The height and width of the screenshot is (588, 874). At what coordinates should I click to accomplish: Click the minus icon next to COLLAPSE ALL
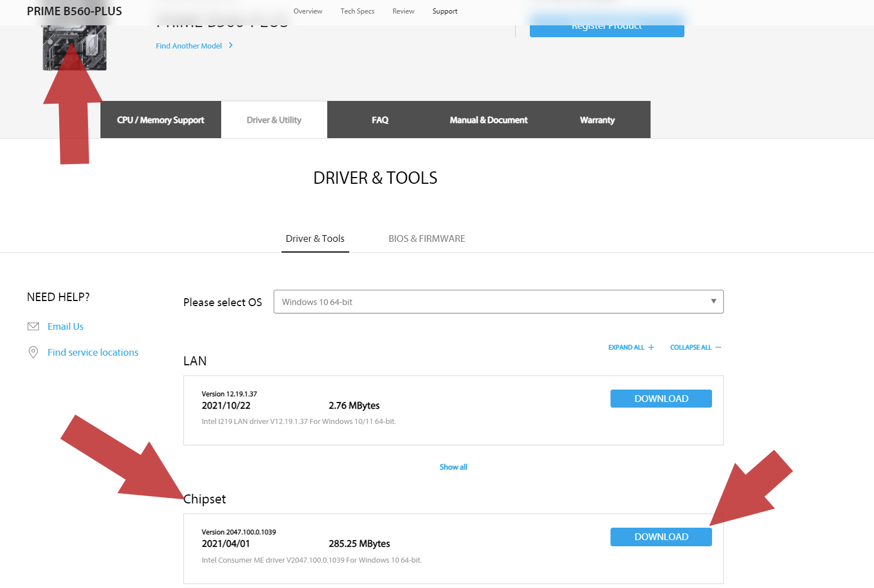point(718,347)
